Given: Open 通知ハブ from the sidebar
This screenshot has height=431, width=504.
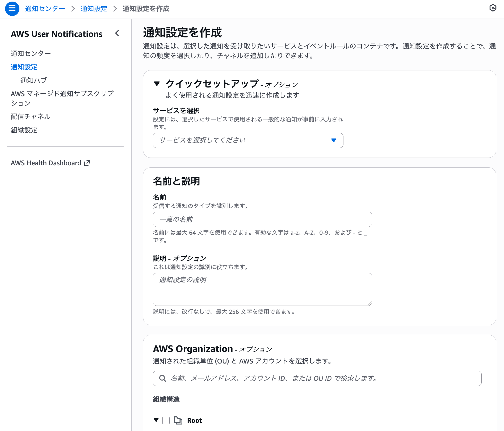Looking at the screenshot, I should coord(33,80).
